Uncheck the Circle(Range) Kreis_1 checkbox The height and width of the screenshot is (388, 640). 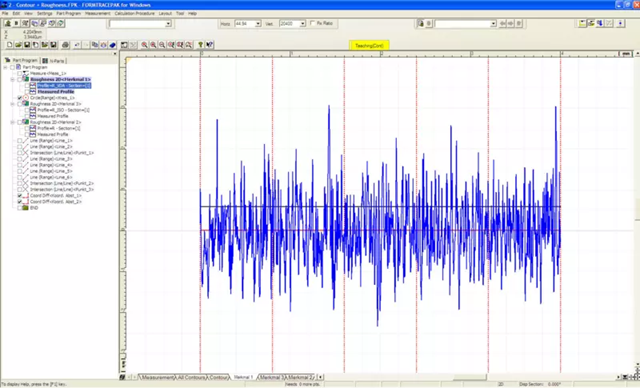(20, 98)
